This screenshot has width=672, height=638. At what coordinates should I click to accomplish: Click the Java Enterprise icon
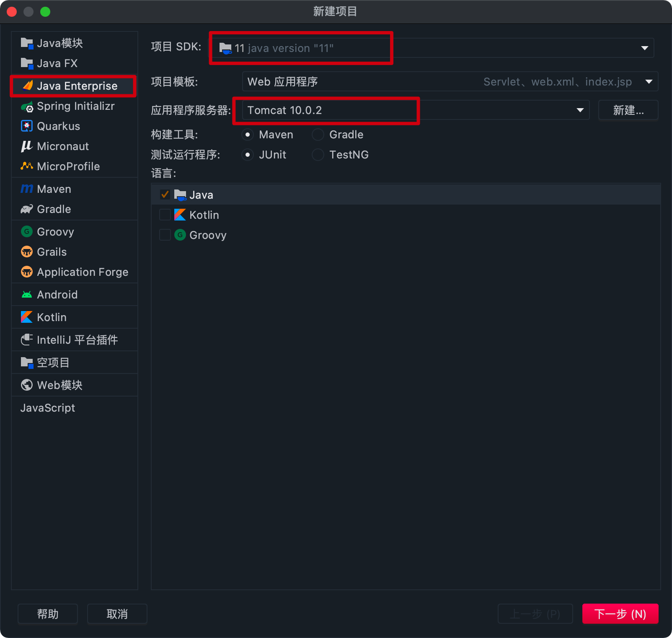pyautogui.click(x=27, y=86)
